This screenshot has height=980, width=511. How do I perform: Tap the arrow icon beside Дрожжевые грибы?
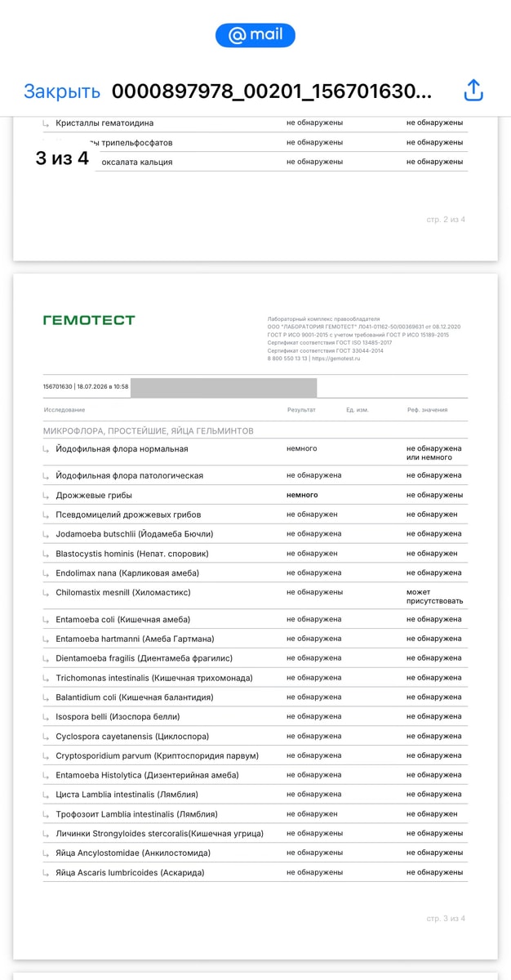47,495
